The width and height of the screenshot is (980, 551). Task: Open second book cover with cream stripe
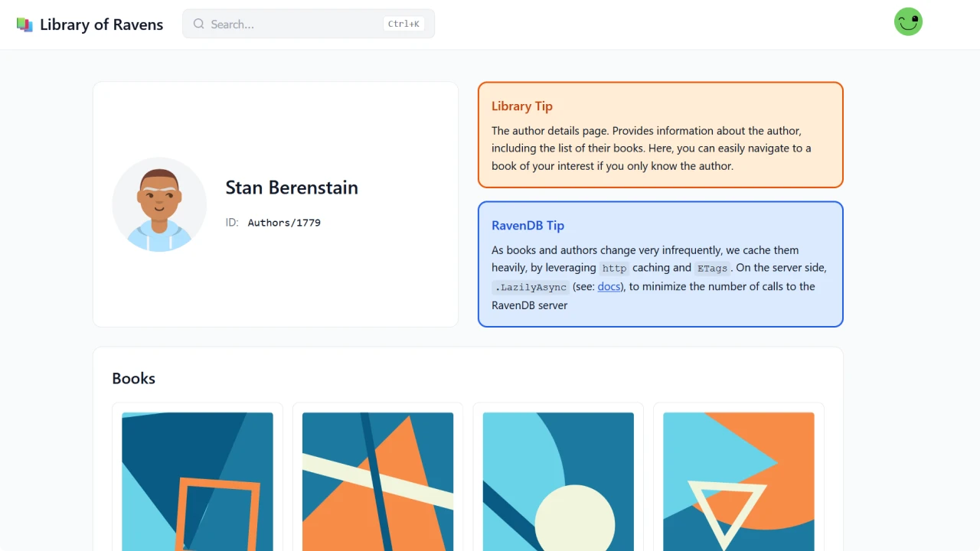pos(377,481)
